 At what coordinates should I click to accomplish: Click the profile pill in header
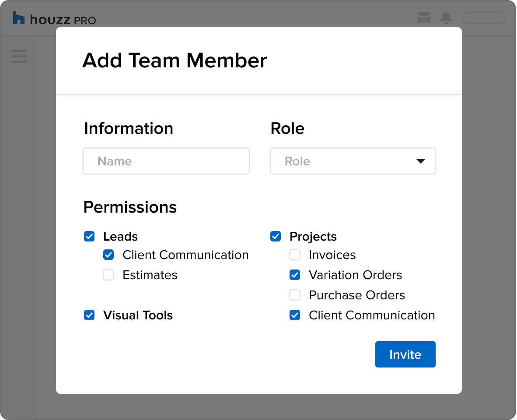click(484, 18)
